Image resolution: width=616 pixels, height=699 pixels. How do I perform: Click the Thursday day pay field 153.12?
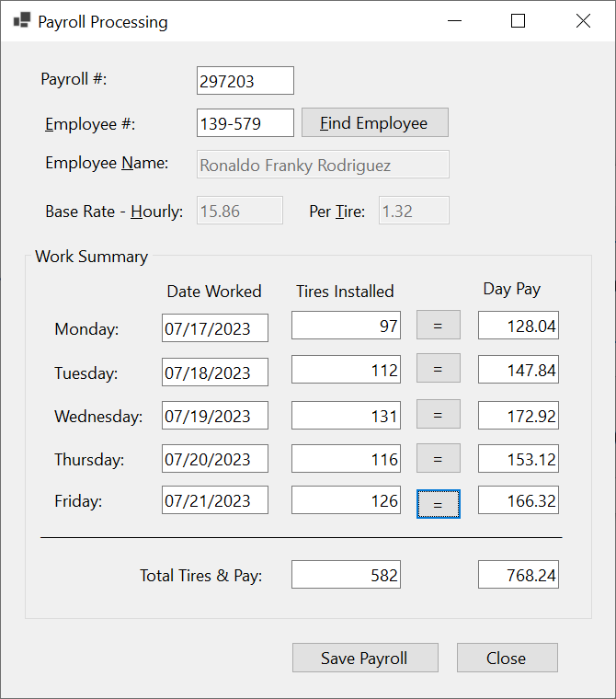coord(519,458)
